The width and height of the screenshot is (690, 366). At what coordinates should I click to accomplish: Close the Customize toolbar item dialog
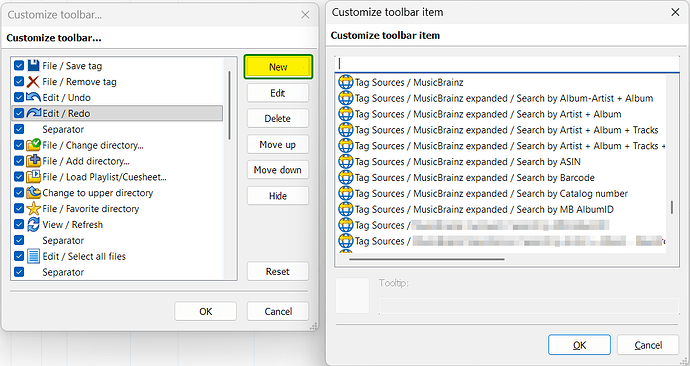[675, 12]
